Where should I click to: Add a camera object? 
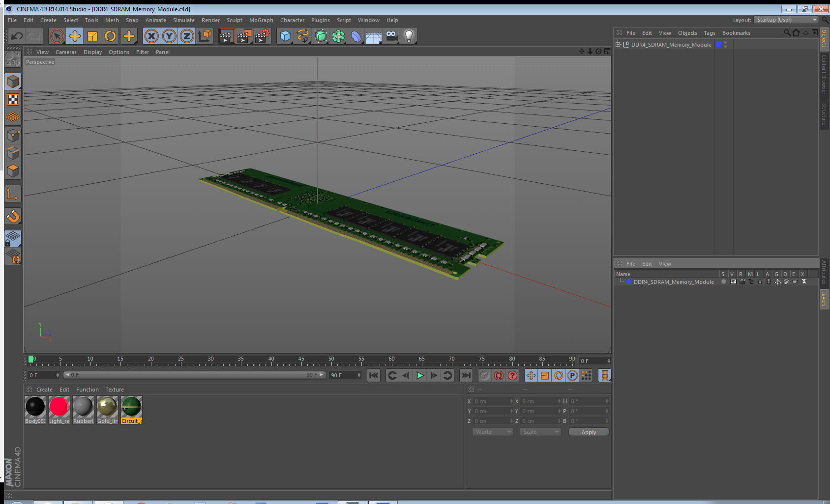point(391,36)
